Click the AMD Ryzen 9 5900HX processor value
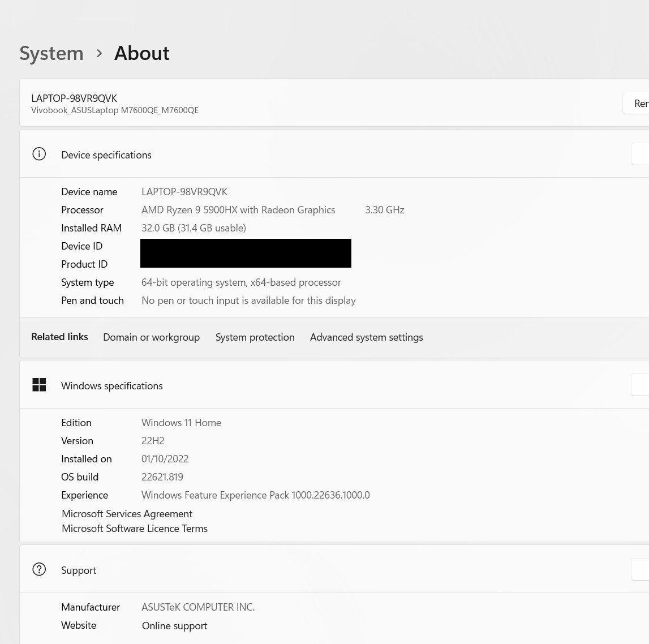The width and height of the screenshot is (649, 644). tap(238, 210)
